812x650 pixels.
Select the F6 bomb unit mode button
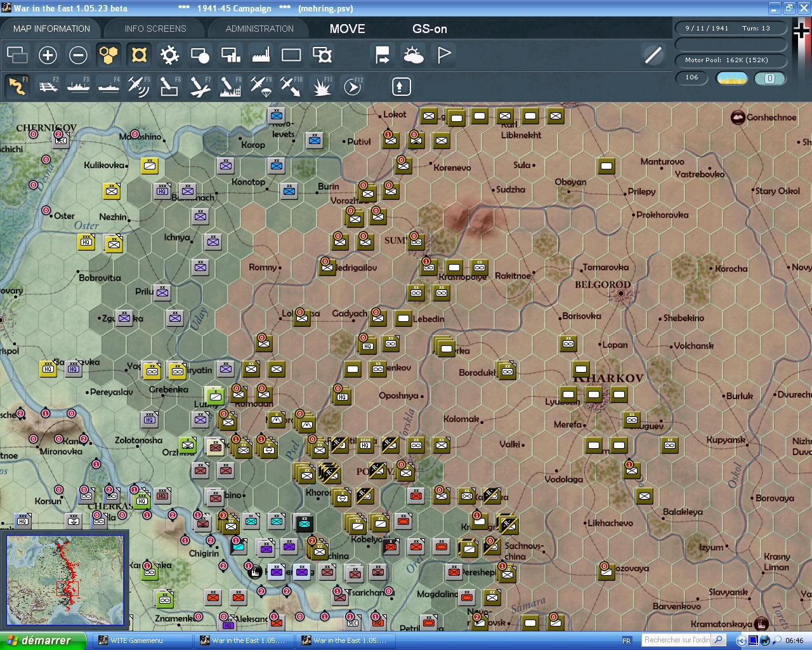click(x=169, y=86)
